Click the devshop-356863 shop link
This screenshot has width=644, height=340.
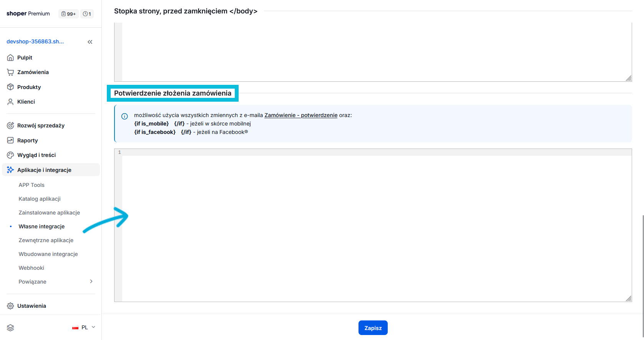pos(35,41)
